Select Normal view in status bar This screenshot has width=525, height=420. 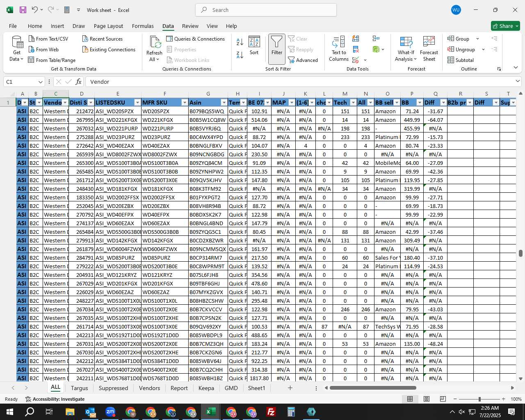pos(410,399)
